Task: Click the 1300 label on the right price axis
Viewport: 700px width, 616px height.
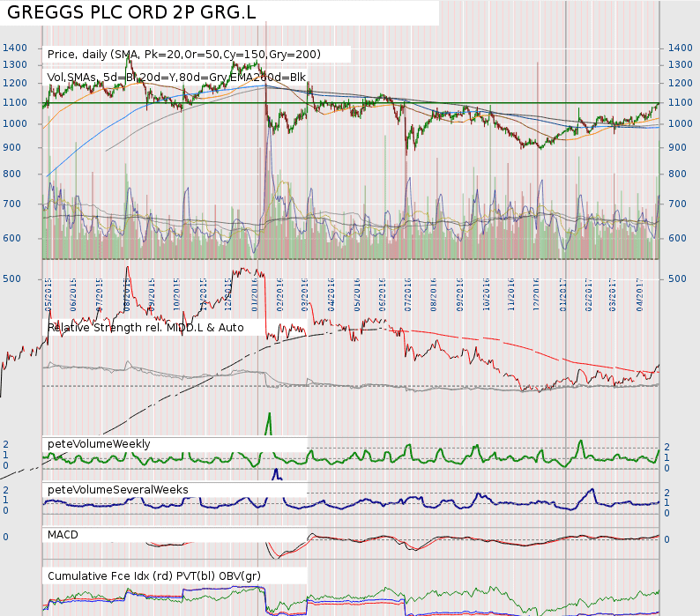Action: [x=680, y=64]
